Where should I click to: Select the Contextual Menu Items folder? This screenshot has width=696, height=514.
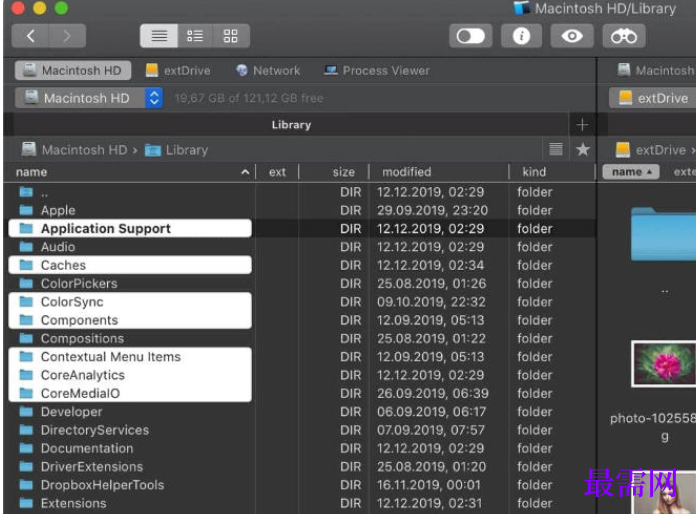300,357
